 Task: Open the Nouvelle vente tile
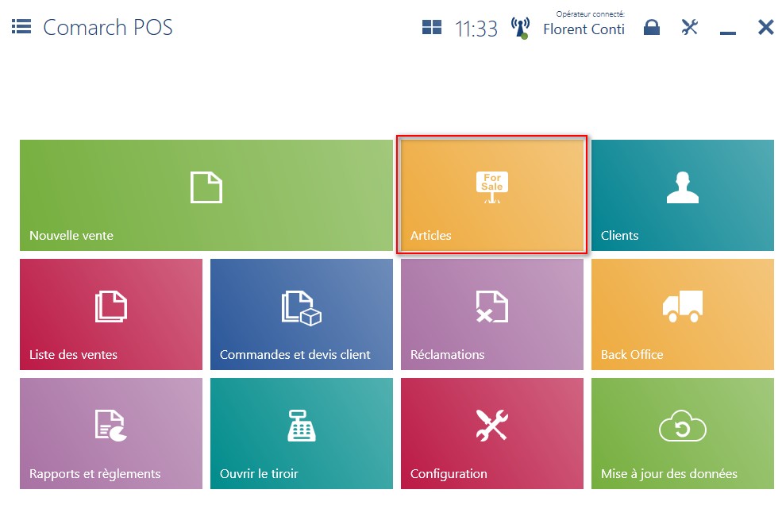[206, 195]
